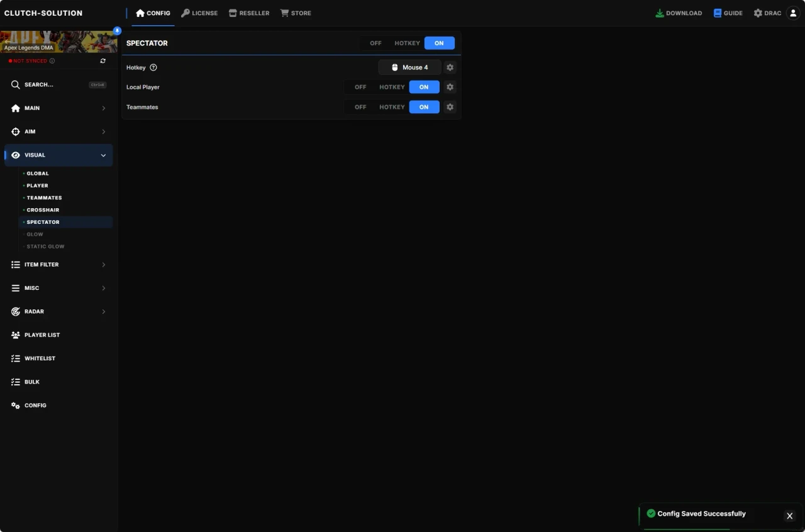
Task: Switch to the LICENSE tab
Action: (199, 13)
